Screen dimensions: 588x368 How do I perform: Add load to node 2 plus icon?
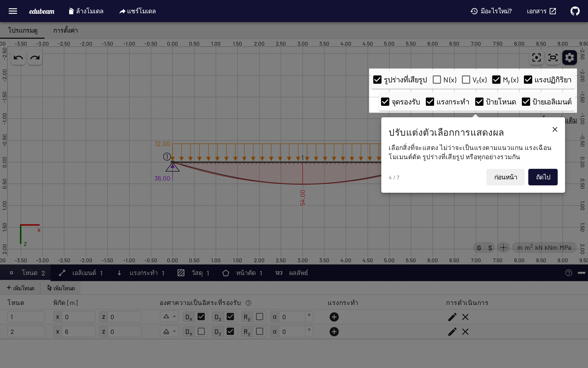(334, 332)
